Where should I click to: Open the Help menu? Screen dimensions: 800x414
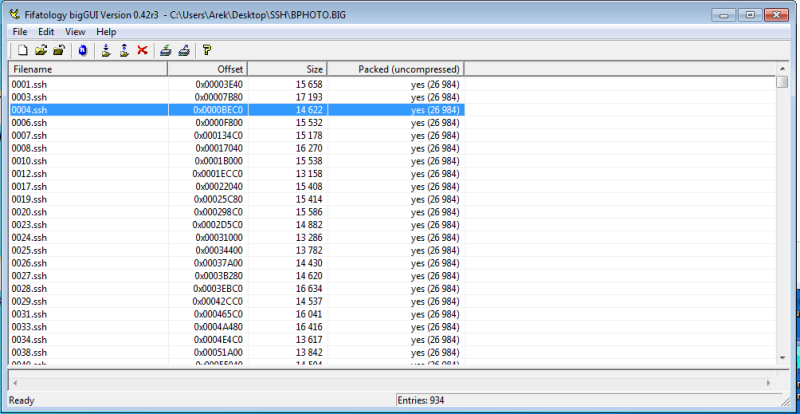[x=106, y=32]
